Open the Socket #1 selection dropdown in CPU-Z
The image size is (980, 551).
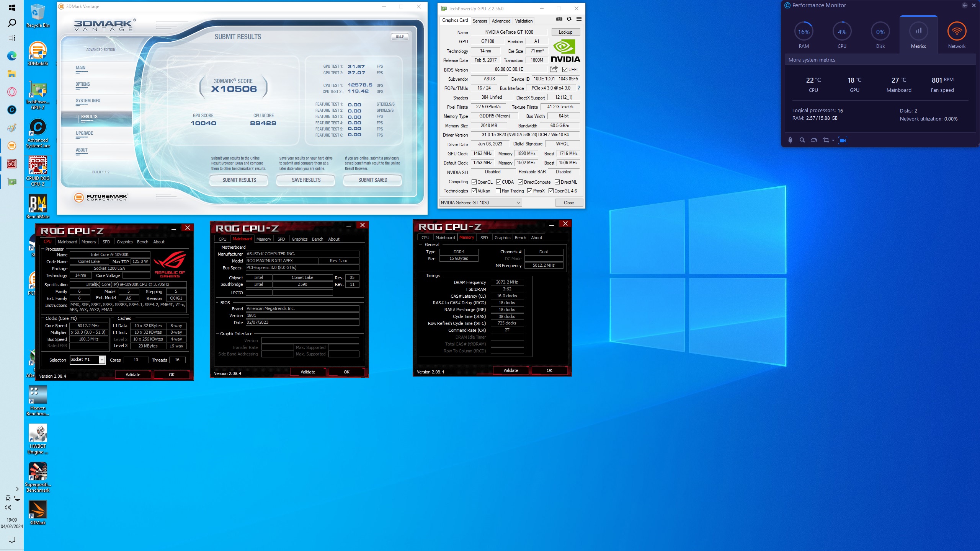(88, 360)
